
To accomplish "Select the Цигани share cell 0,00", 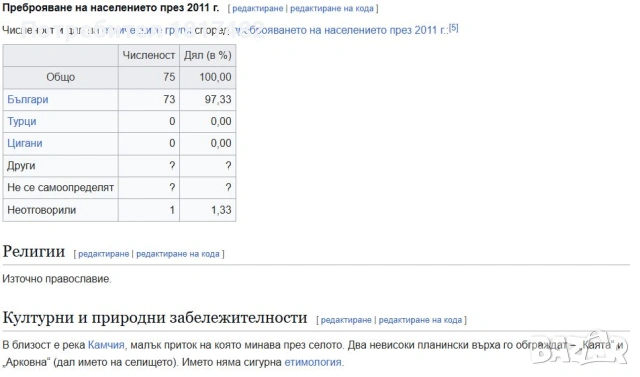I will (x=208, y=144).
